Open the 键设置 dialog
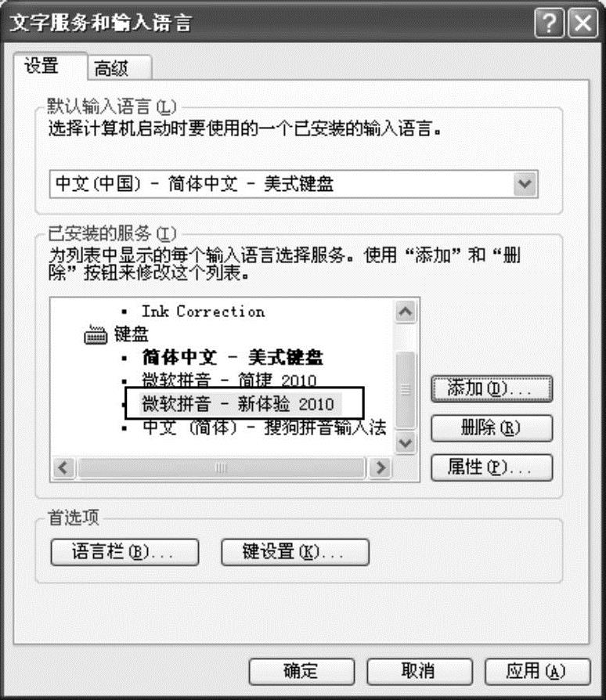The image size is (606, 700). (295, 552)
